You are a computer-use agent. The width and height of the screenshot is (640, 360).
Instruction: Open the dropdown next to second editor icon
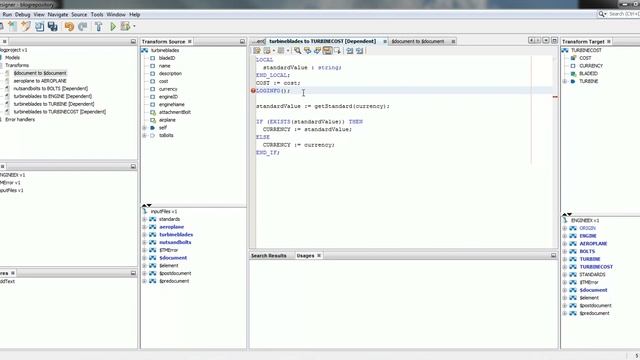coord(273,51)
